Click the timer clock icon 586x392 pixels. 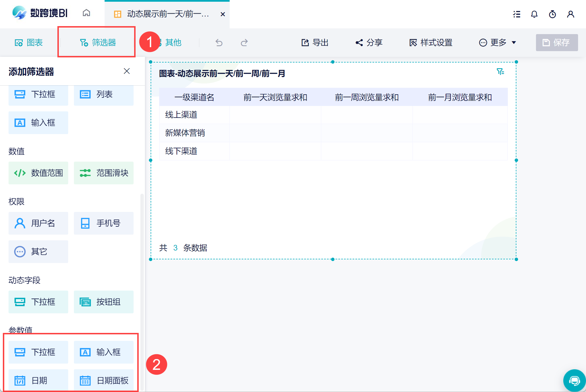(x=552, y=14)
